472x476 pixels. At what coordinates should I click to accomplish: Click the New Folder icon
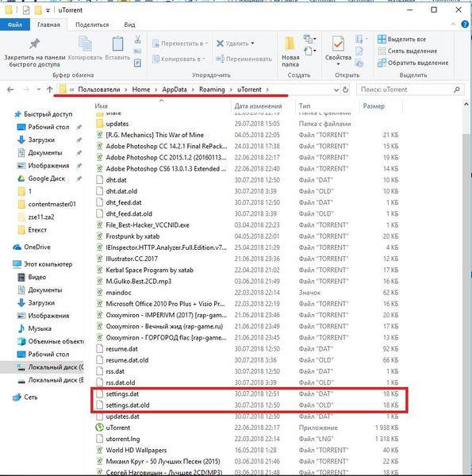290,44
